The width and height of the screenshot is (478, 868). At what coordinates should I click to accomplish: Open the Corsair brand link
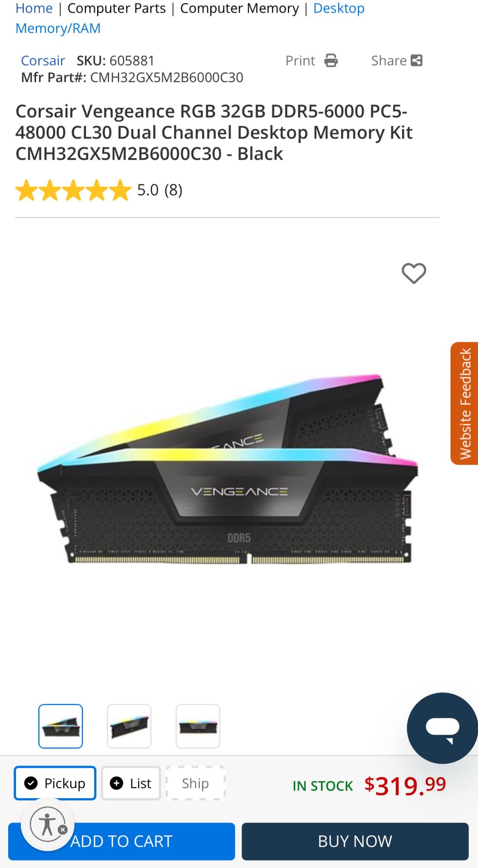point(43,61)
